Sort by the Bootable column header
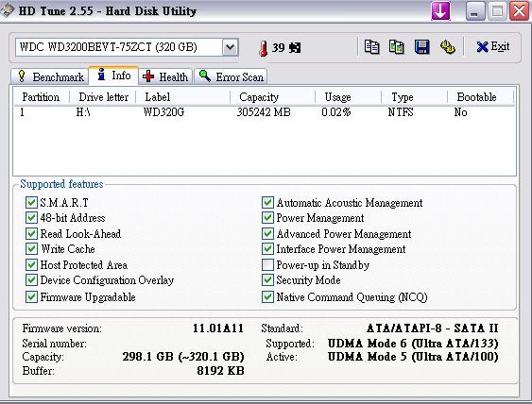This screenshot has width=532, height=404. 480,97
